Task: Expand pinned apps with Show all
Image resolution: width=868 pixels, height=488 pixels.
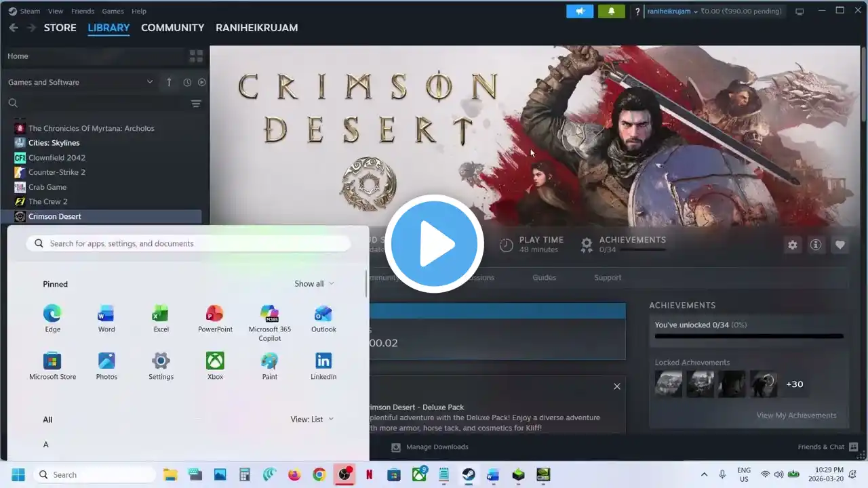Action: point(314,284)
